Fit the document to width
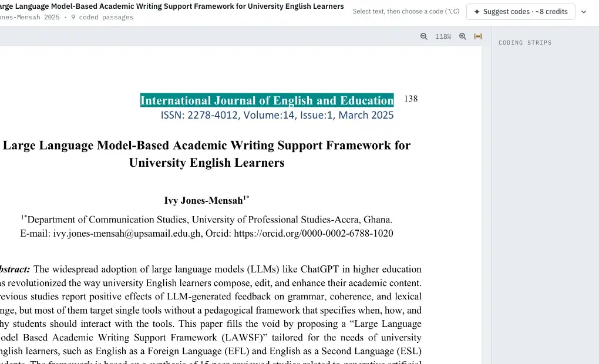 [478, 36]
